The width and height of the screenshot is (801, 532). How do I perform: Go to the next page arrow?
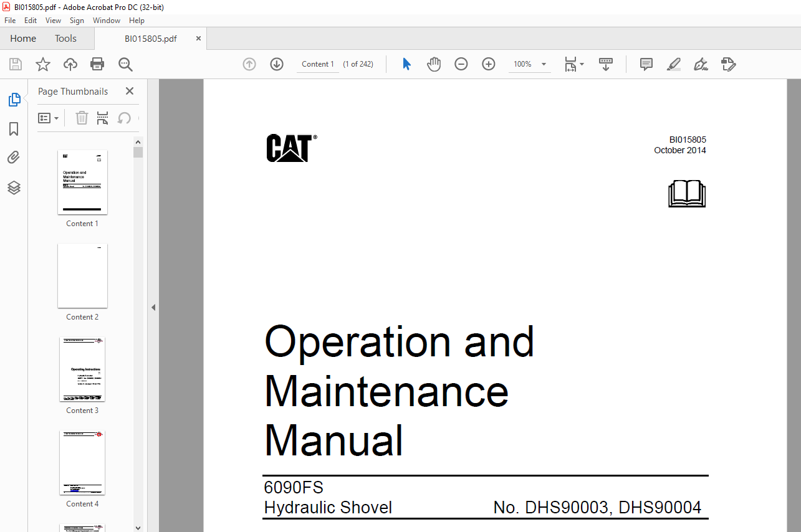pyautogui.click(x=277, y=64)
